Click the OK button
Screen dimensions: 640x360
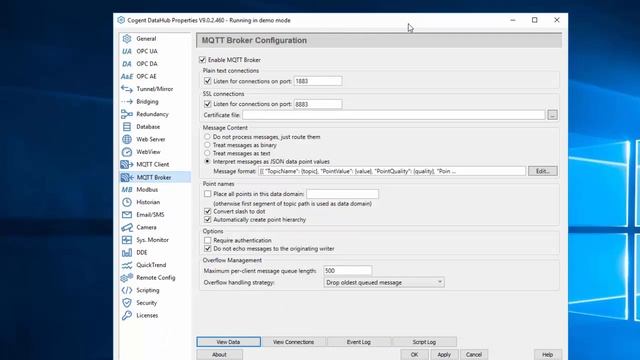pos(414,355)
